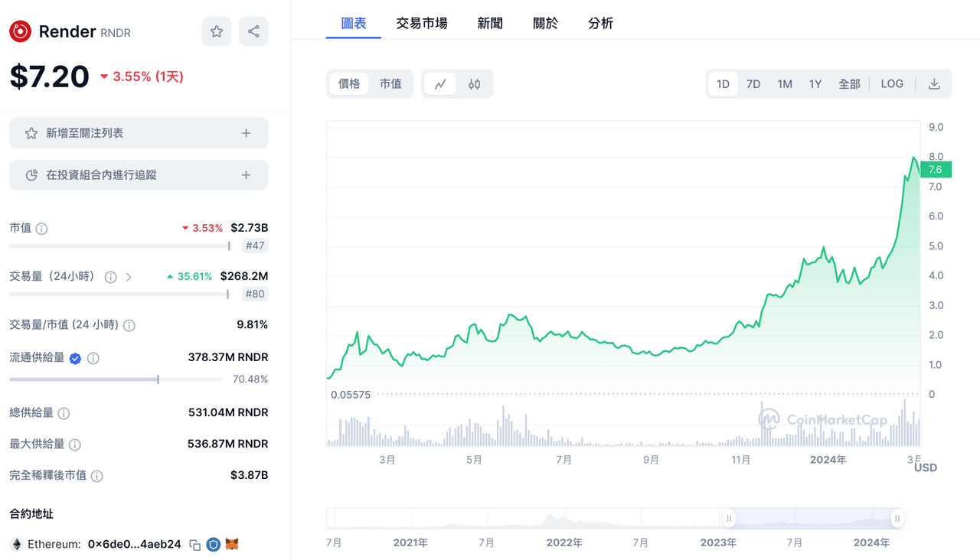Download chart data with download icon
980x560 pixels.
point(934,84)
